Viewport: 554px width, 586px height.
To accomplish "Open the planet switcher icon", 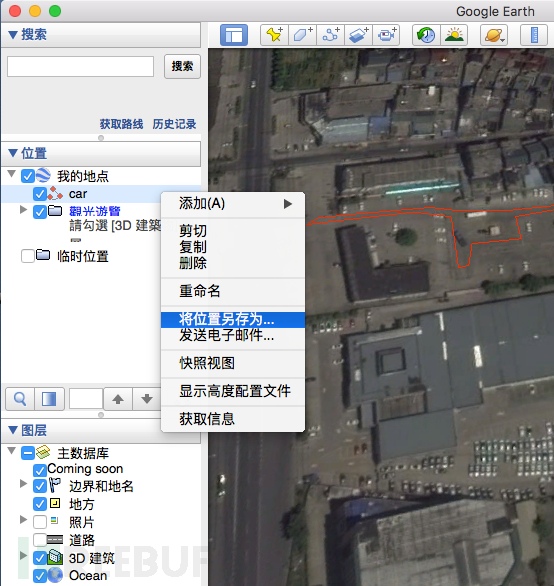I will click(494, 35).
